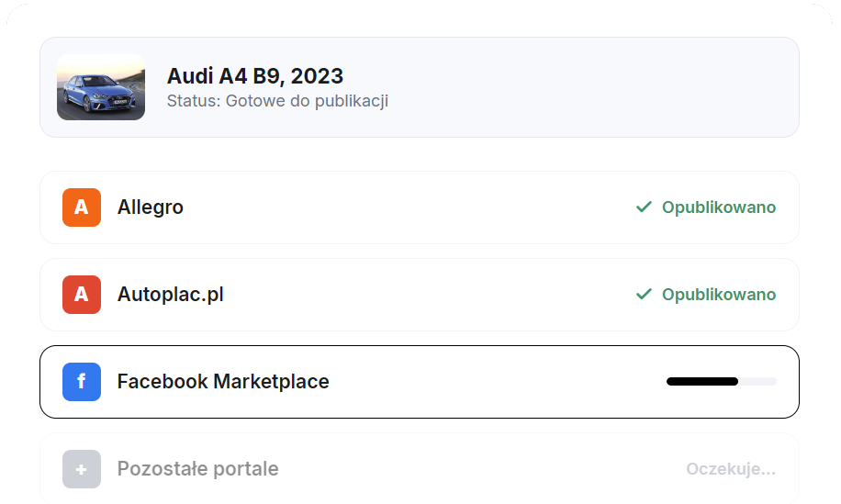Open the Autoplac.pl portal name

(x=171, y=295)
